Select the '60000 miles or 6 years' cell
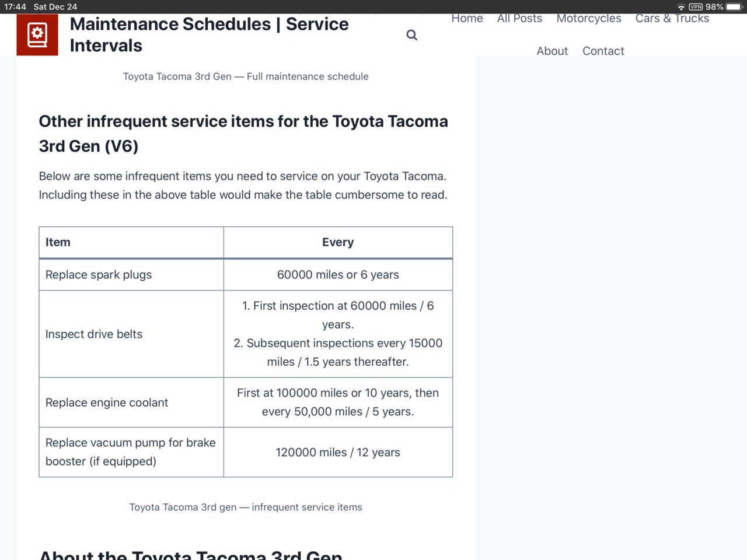The width and height of the screenshot is (747, 560). 338,275
